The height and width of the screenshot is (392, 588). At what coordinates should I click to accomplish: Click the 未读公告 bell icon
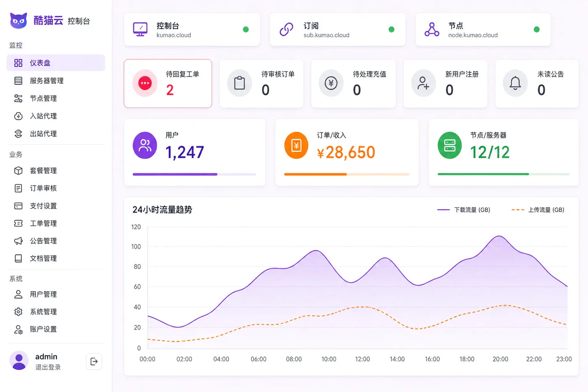click(515, 83)
